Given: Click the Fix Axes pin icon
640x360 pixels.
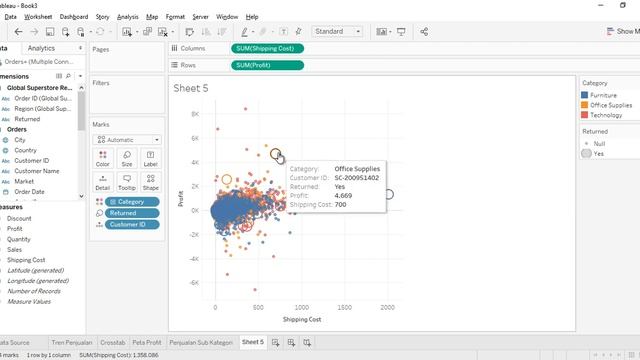Looking at the screenshot, I should pyautogui.click(x=298, y=32).
